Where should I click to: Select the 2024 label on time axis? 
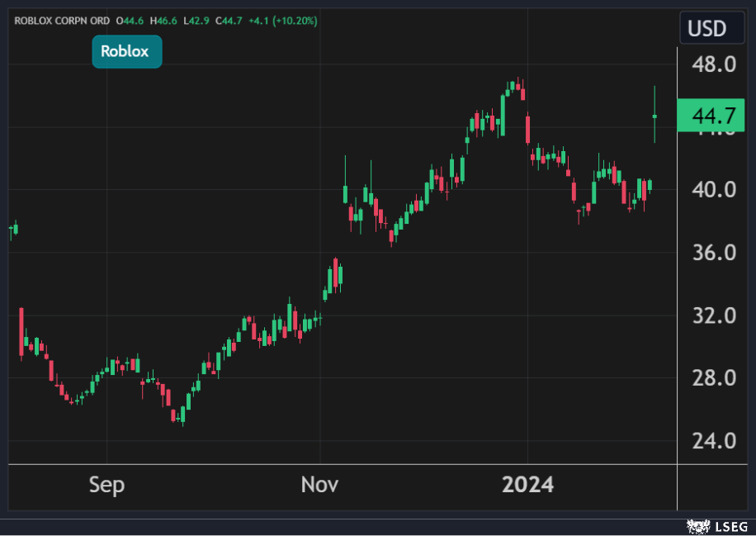click(528, 485)
